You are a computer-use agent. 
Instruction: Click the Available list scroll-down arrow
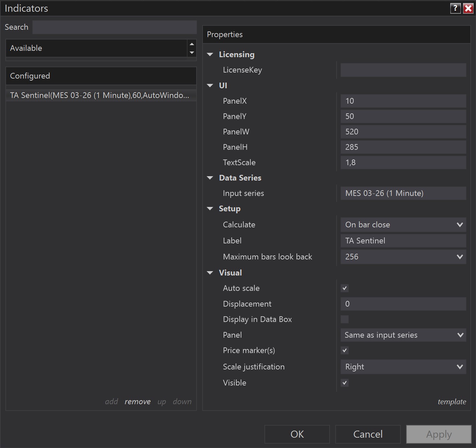pyautogui.click(x=191, y=53)
